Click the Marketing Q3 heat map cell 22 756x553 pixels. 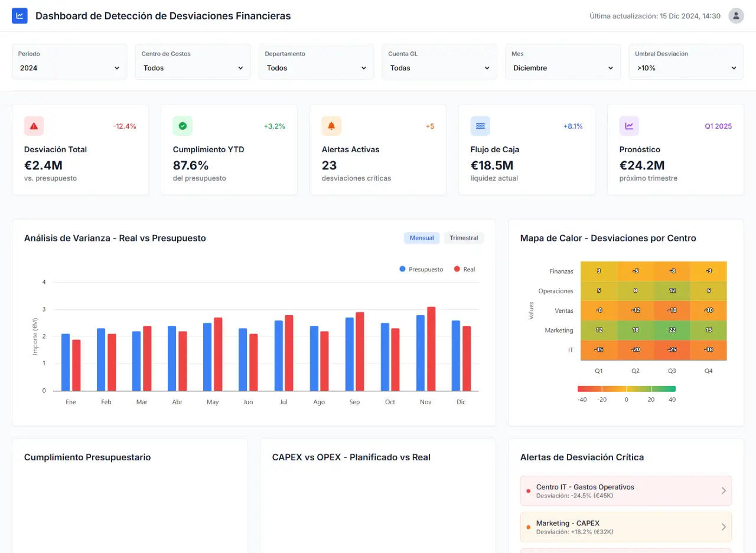672,331
